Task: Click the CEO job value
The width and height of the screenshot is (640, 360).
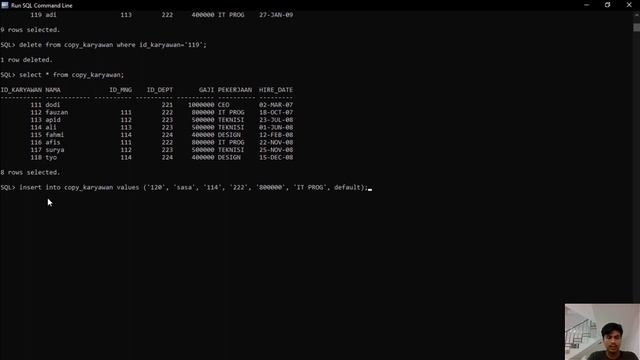Action: pyautogui.click(x=224, y=105)
